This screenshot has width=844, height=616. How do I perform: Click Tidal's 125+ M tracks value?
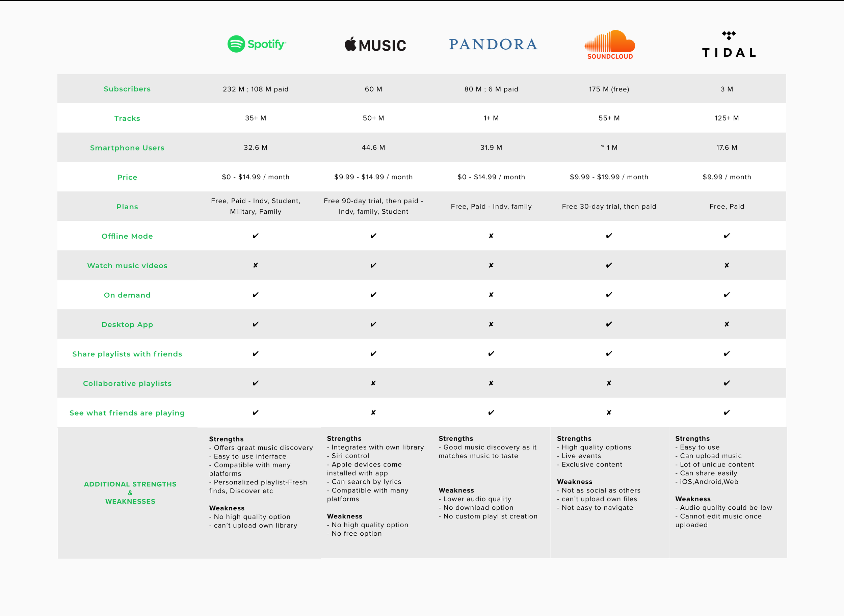727,118
